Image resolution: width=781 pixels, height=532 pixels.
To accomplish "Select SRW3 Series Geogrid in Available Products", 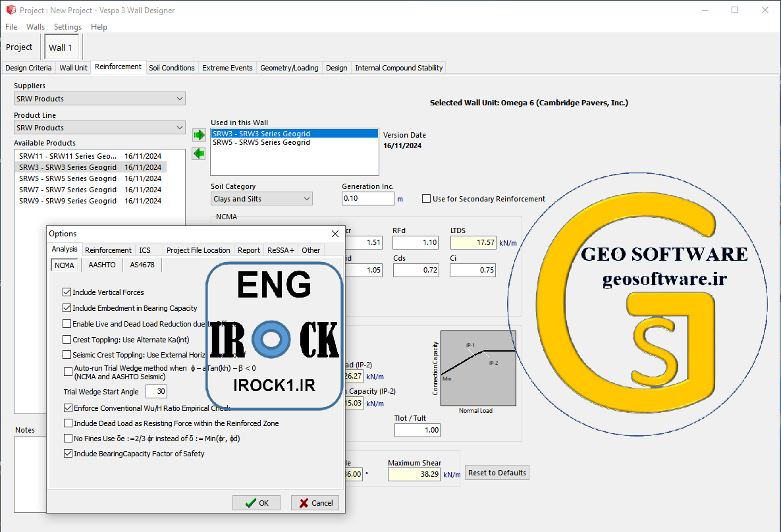I will click(90, 167).
